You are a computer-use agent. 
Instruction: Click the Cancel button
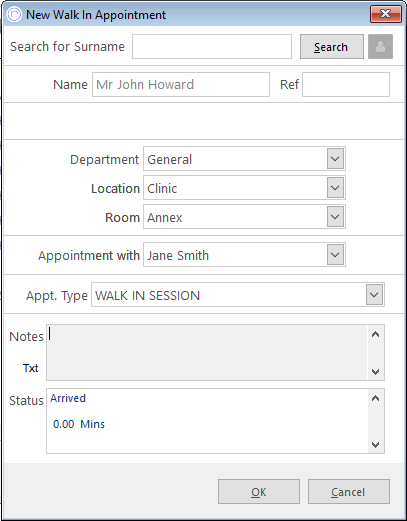[x=349, y=492]
